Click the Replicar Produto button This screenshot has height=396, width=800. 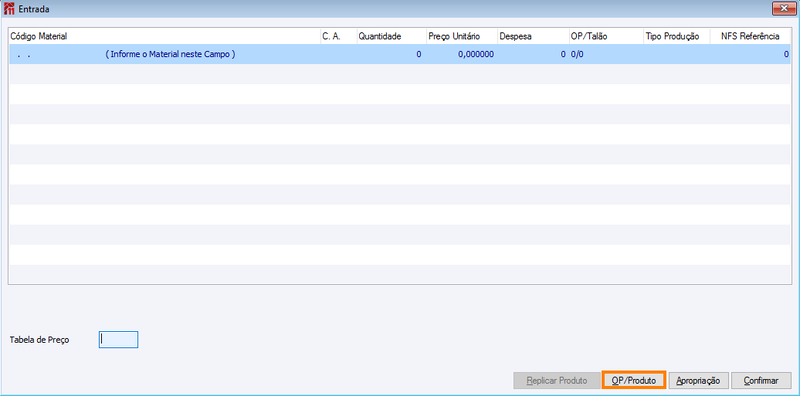[557, 381]
